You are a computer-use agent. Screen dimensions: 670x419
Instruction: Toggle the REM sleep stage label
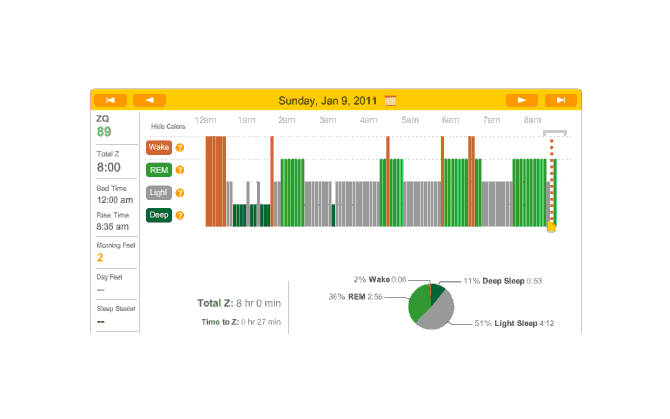click(x=158, y=170)
